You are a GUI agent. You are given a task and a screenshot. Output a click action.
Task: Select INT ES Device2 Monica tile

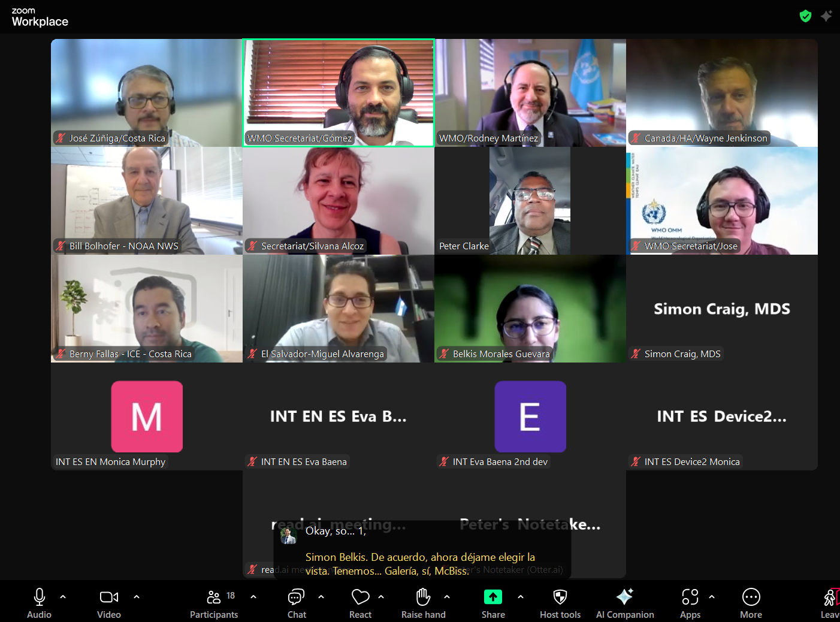coord(722,416)
